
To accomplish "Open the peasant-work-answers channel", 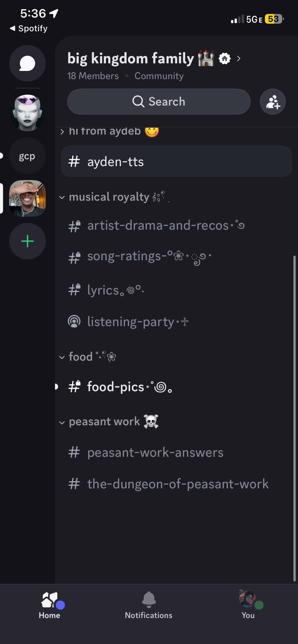I will click(x=155, y=453).
